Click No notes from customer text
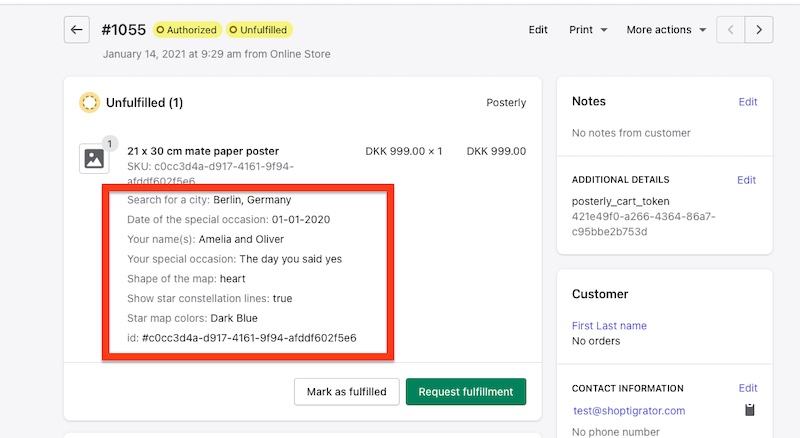 (631, 133)
